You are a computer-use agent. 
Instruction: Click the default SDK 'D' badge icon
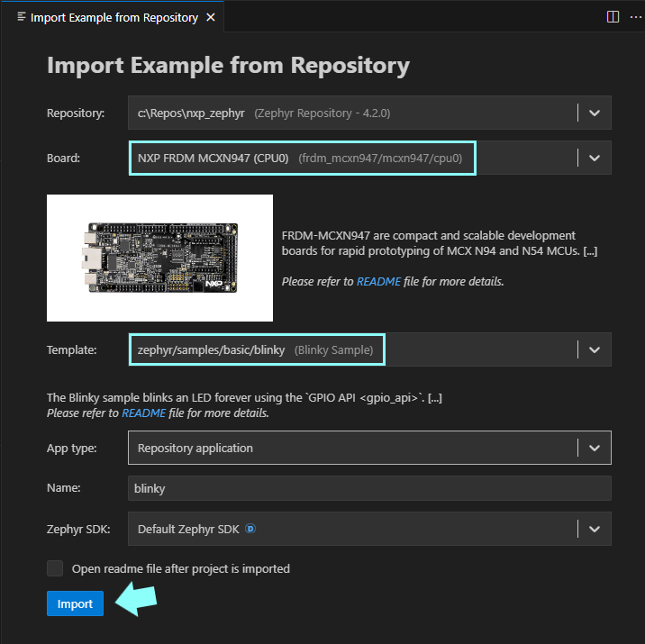point(250,529)
